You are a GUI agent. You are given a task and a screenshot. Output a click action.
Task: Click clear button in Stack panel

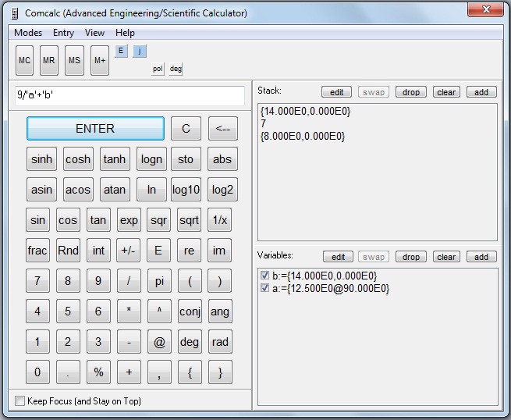(446, 92)
